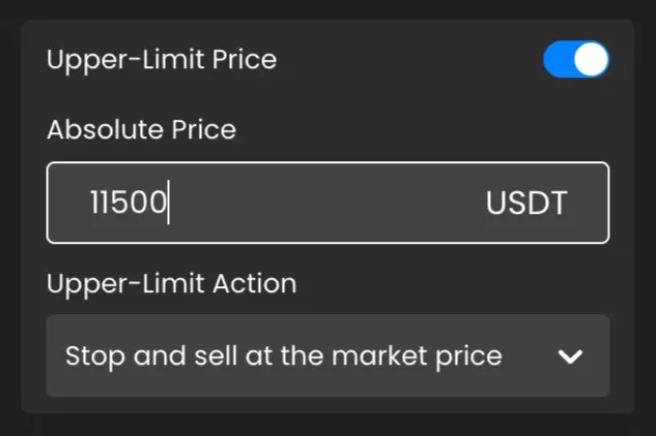Click the word 'market' in the dropdown

[379, 356]
